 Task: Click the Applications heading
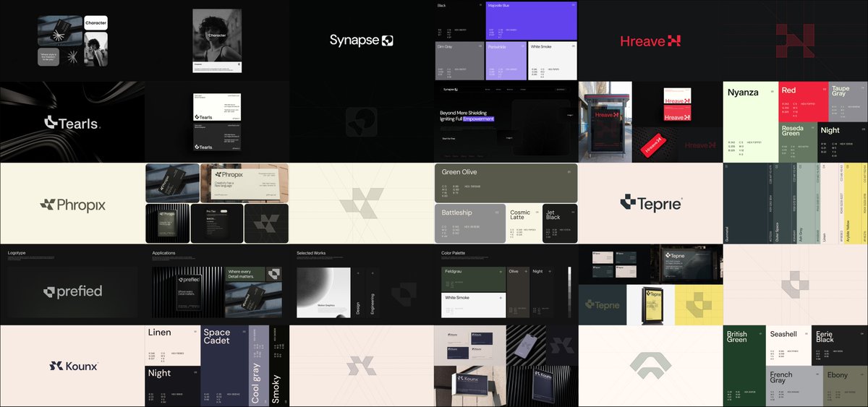coord(164,253)
